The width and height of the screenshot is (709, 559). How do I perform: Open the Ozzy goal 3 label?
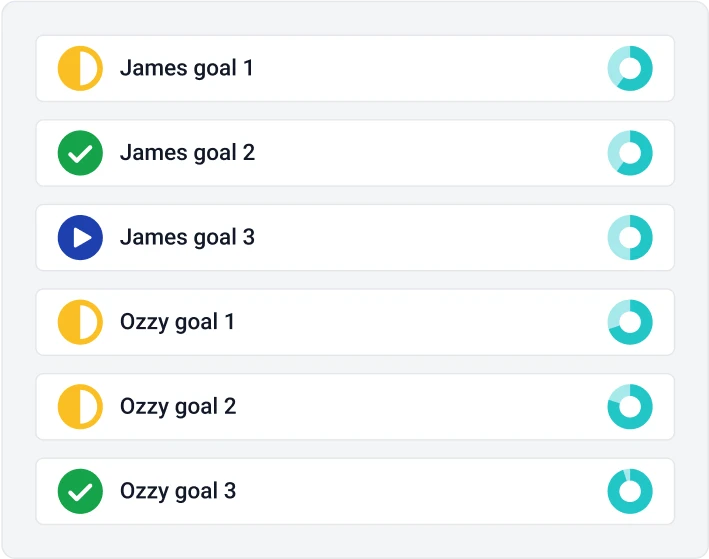click(178, 492)
